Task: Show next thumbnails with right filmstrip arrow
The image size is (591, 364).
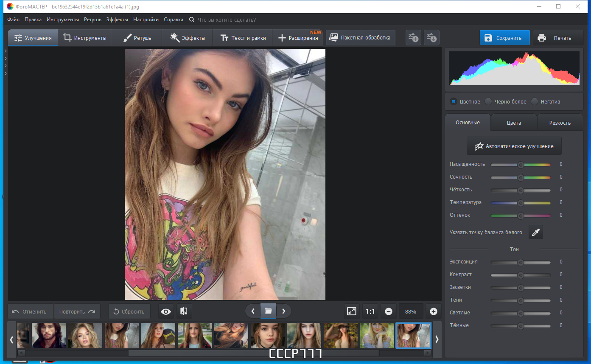Action: 437,339
